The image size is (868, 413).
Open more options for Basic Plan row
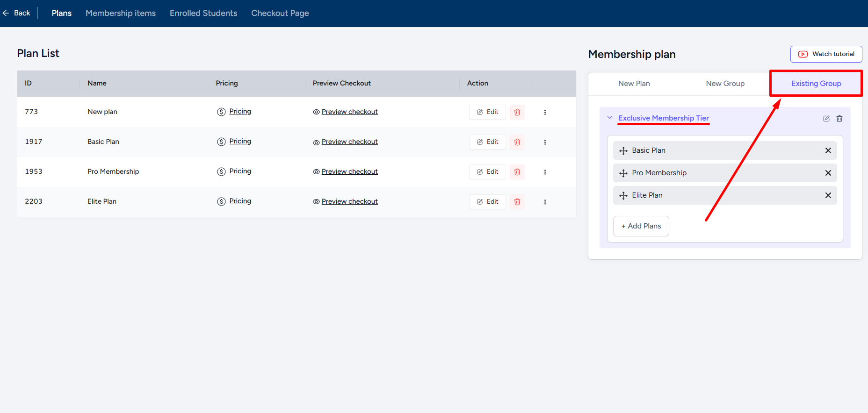545,142
